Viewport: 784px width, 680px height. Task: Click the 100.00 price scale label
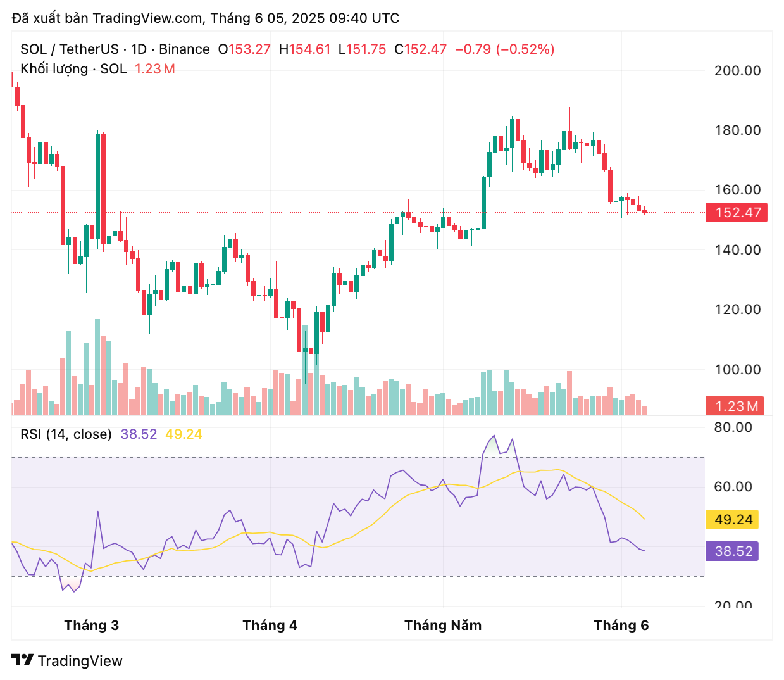737,370
